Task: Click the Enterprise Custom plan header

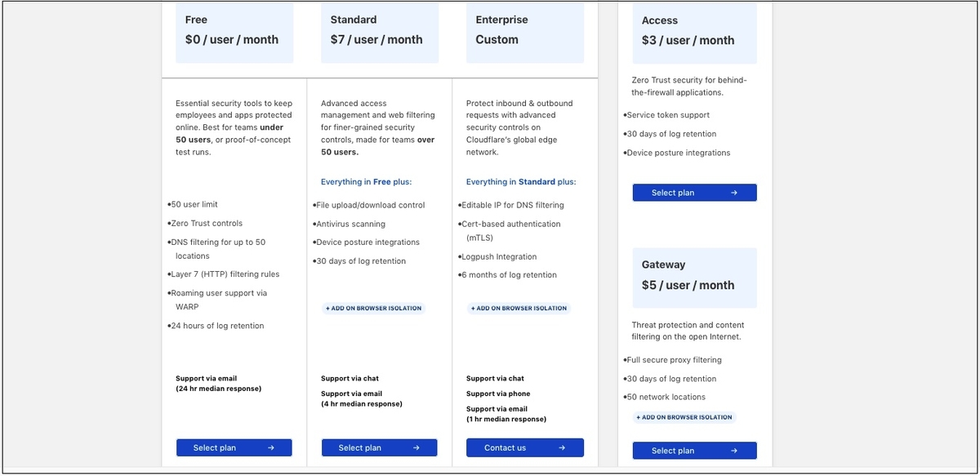Action: pyautogui.click(x=525, y=32)
